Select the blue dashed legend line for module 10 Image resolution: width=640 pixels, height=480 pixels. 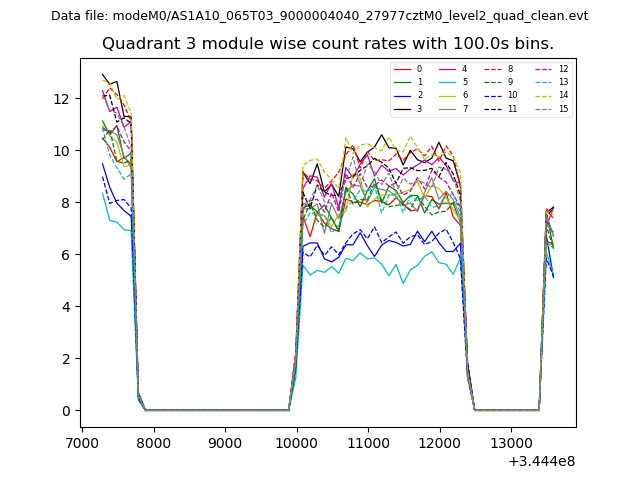coord(494,95)
